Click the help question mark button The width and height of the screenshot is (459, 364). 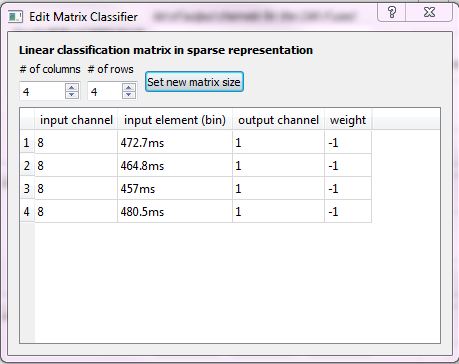392,12
